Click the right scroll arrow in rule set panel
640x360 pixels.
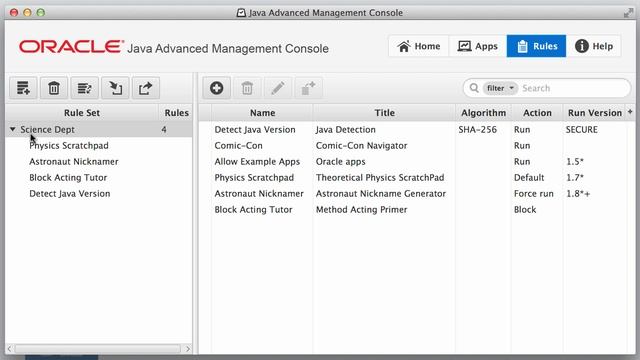coord(188,349)
